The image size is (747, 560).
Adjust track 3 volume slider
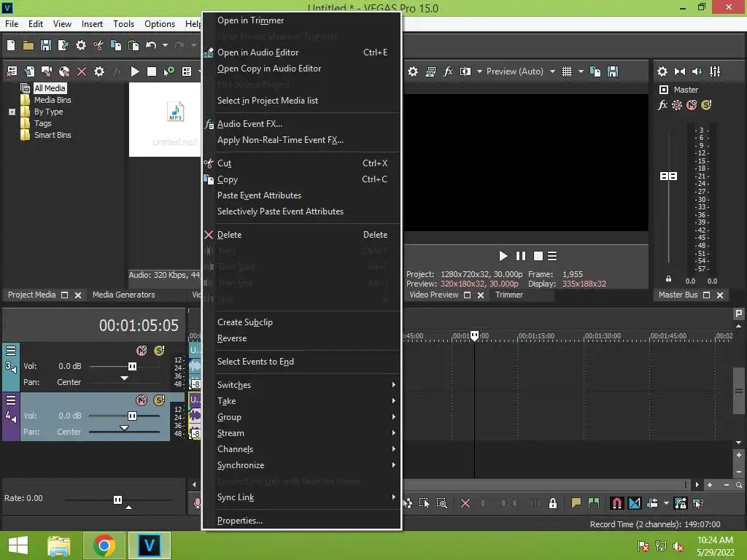click(132, 366)
